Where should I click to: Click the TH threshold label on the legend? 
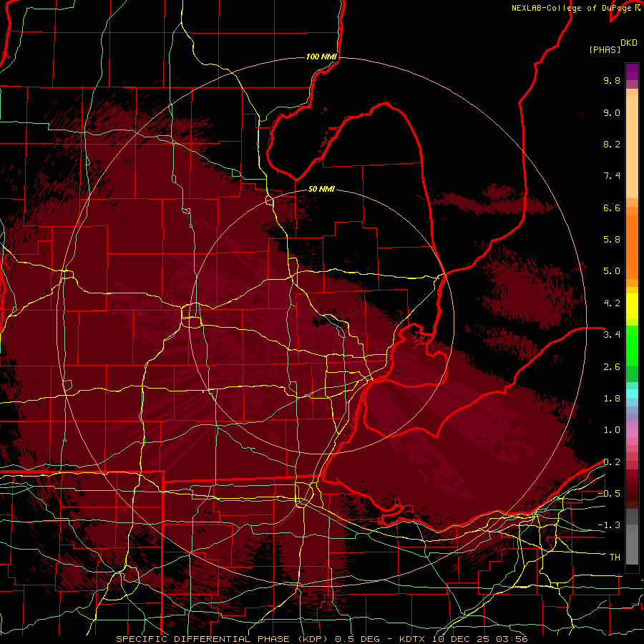point(615,557)
